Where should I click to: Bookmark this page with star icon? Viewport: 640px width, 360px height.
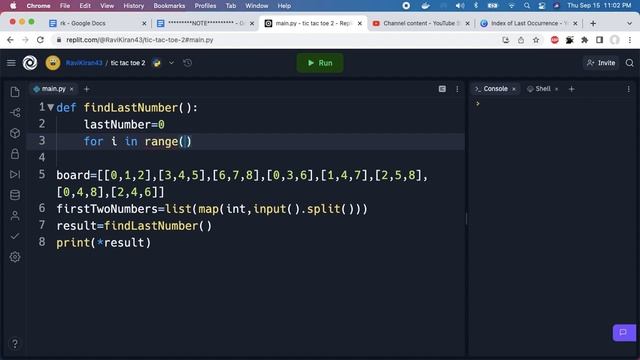click(536, 40)
